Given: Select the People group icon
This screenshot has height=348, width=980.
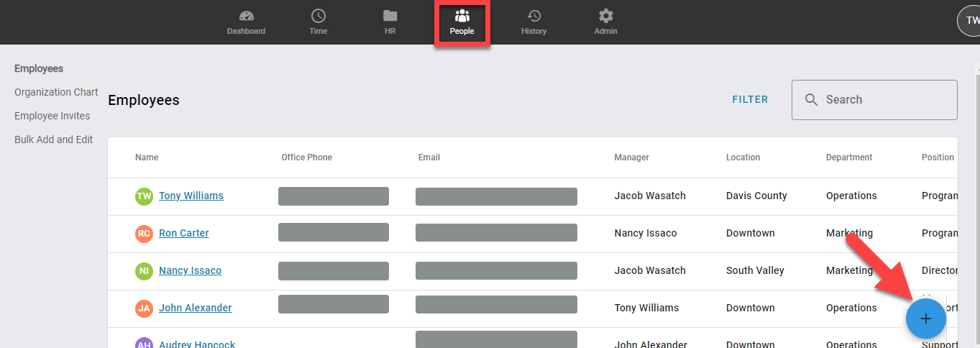Looking at the screenshot, I should (x=462, y=16).
